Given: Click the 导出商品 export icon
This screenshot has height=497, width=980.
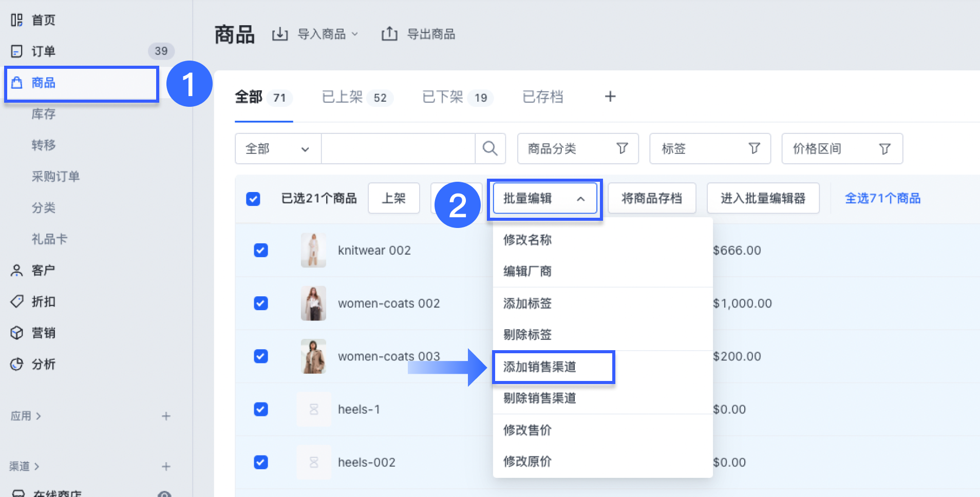Looking at the screenshot, I should coord(389,34).
